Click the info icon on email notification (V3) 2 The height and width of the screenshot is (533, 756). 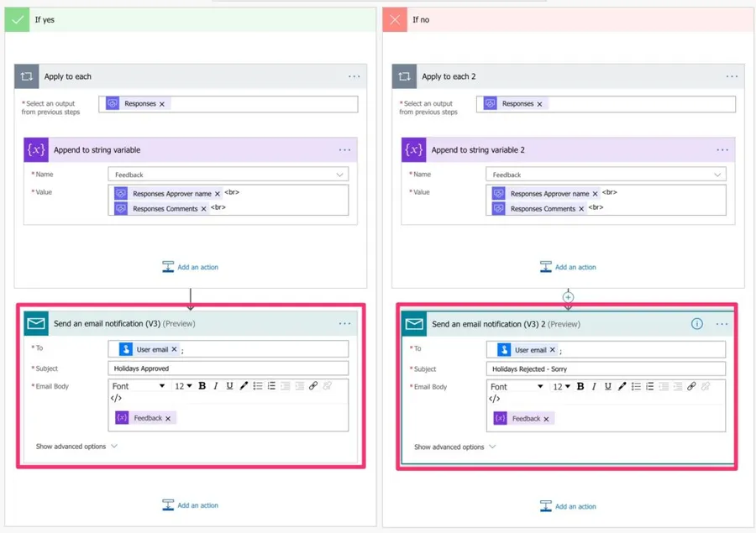point(696,324)
